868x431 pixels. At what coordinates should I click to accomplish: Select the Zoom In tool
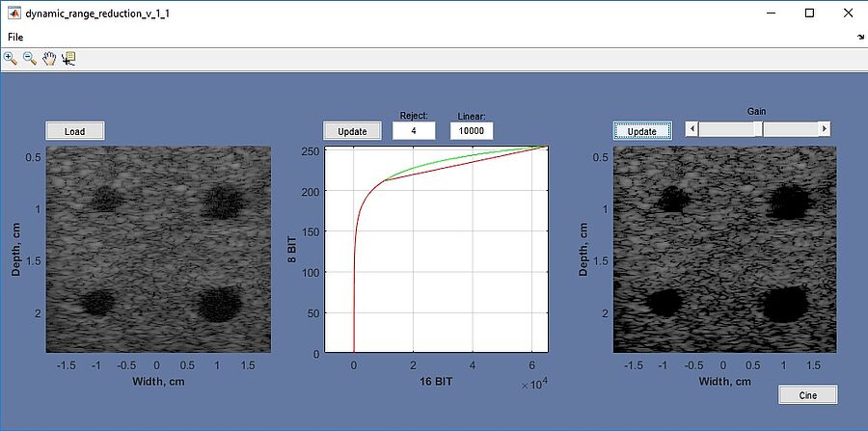(11, 58)
